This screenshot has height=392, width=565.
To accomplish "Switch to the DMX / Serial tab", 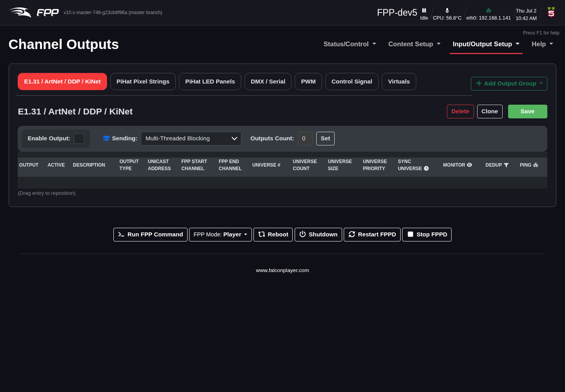I will (x=268, y=82).
